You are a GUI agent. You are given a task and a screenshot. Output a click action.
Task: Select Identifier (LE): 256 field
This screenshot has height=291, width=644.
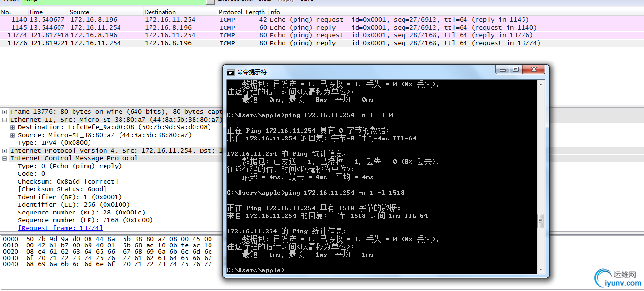[74, 205]
